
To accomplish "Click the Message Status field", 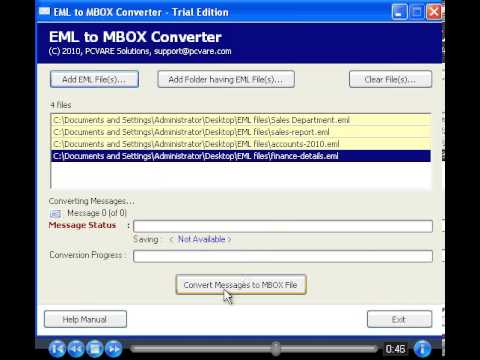I will coord(283,226).
